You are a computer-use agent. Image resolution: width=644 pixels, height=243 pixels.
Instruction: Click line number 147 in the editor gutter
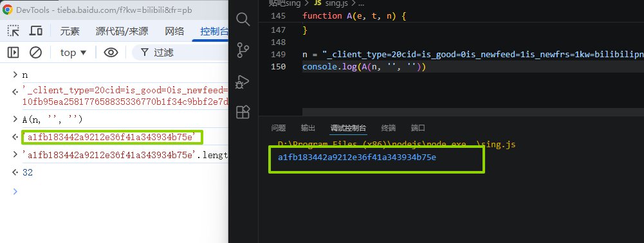click(x=279, y=30)
